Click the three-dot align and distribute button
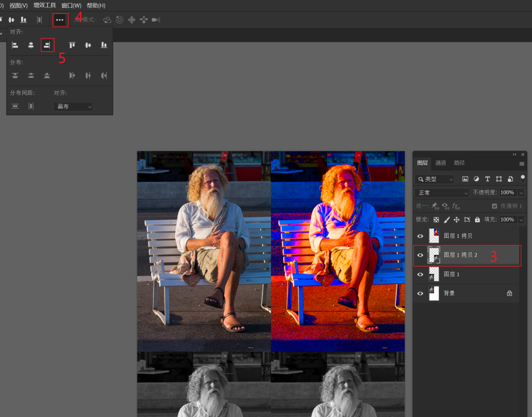Viewport: 532px width, 417px height. coord(60,20)
